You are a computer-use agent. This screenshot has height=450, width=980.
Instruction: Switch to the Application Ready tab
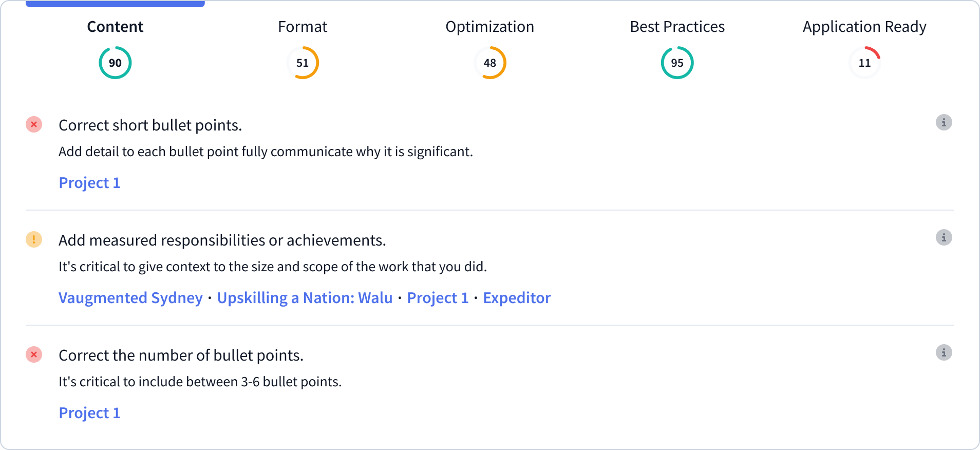864,27
